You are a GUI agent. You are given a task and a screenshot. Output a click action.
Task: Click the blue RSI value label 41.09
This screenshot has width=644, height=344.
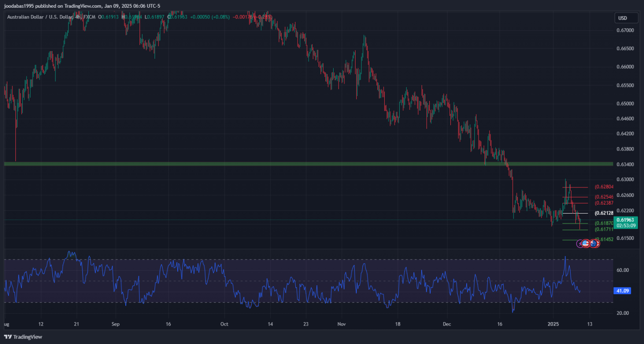[x=623, y=291]
